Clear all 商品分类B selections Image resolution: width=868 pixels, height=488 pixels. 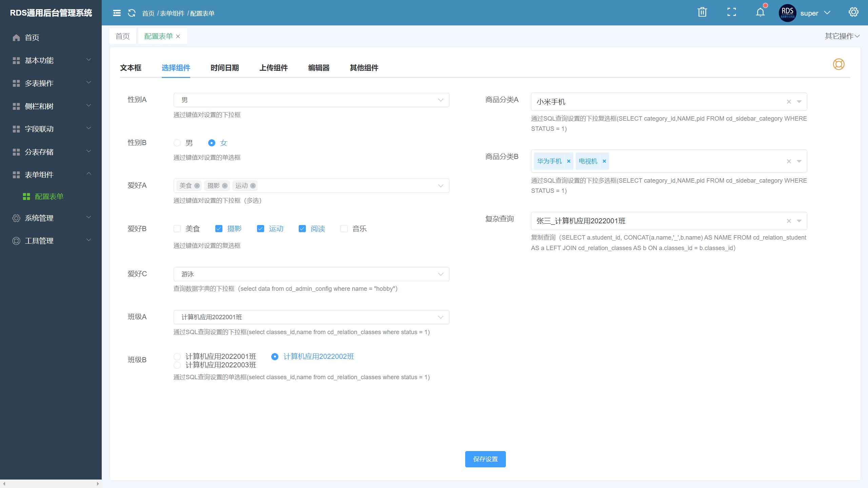[789, 161]
